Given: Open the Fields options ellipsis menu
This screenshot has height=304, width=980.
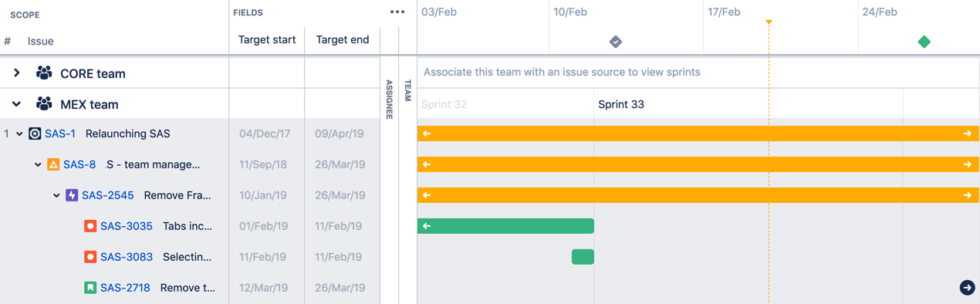Looking at the screenshot, I should (x=397, y=12).
